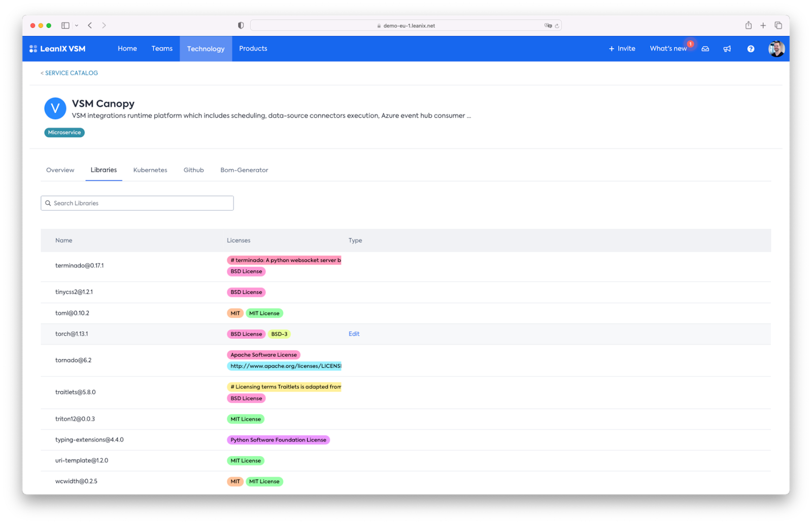Open the help question mark icon
Viewport: 812px width, 524px height.
click(751, 49)
